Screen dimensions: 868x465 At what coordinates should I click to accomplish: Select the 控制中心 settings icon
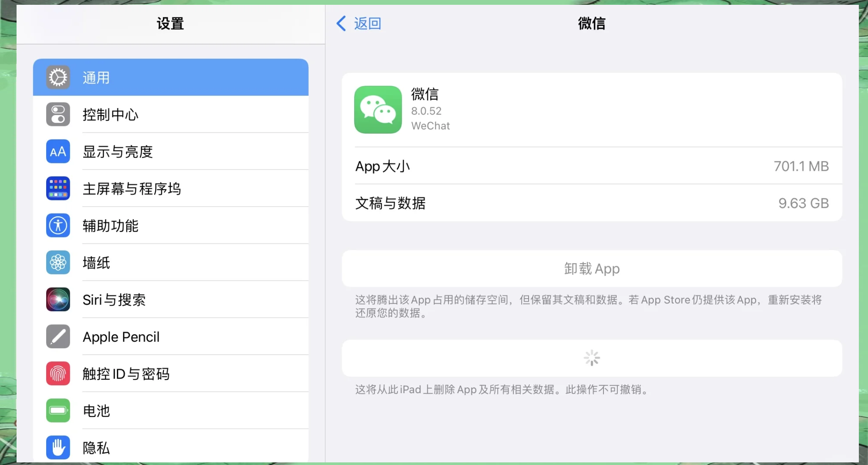(58, 114)
